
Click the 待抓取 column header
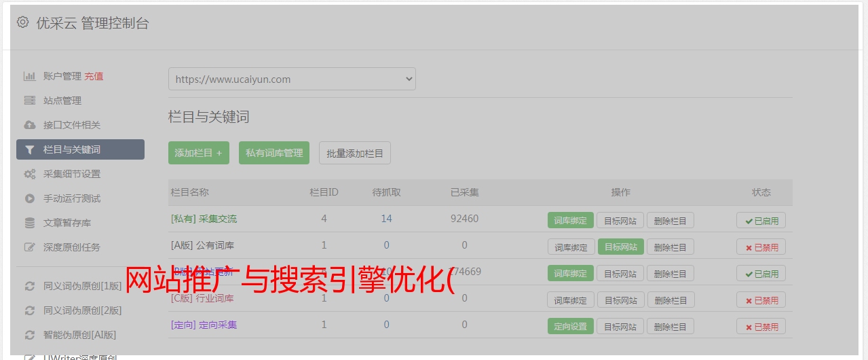(x=386, y=192)
